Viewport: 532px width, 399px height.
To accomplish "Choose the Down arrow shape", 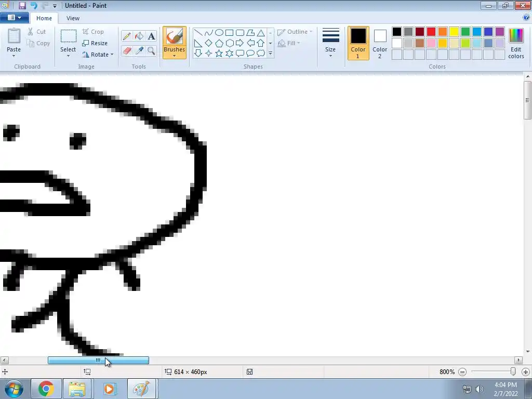I will (198, 54).
